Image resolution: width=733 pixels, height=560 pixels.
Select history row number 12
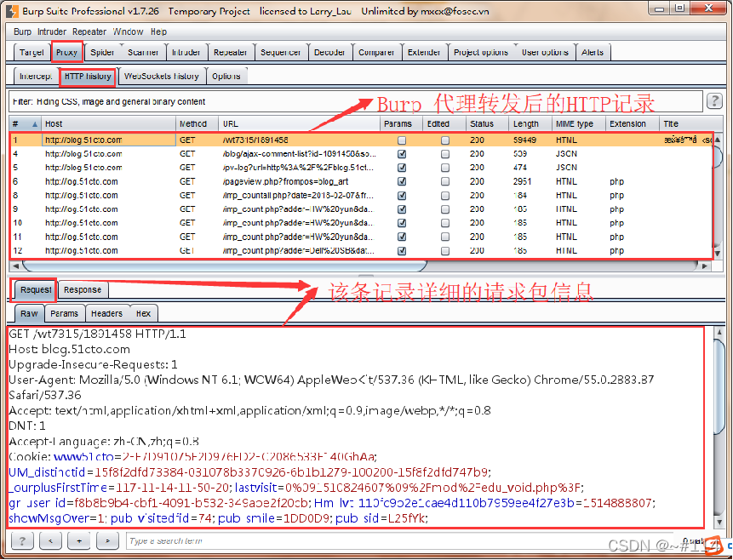pos(361,250)
